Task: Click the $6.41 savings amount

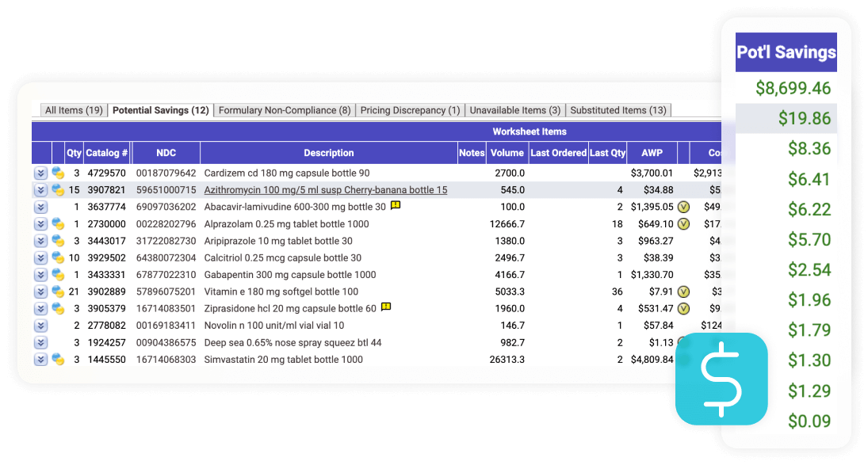Action: tap(809, 179)
